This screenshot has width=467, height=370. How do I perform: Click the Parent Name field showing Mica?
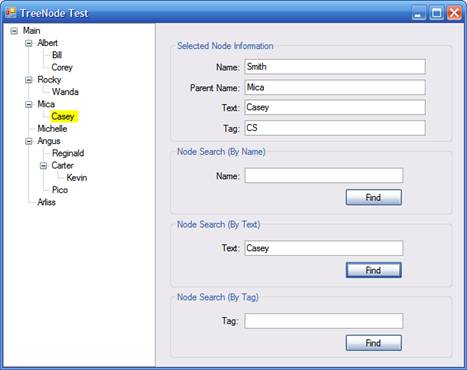(x=335, y=87)
